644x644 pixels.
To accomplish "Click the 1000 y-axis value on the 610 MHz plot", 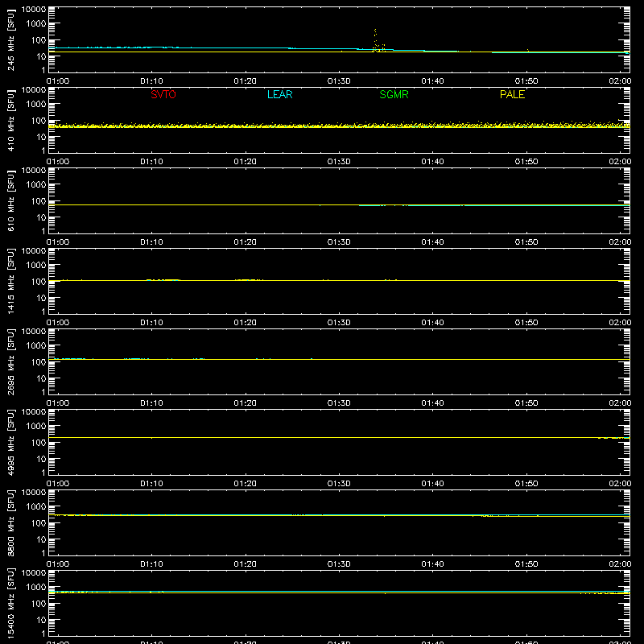I will coord(36,185).
